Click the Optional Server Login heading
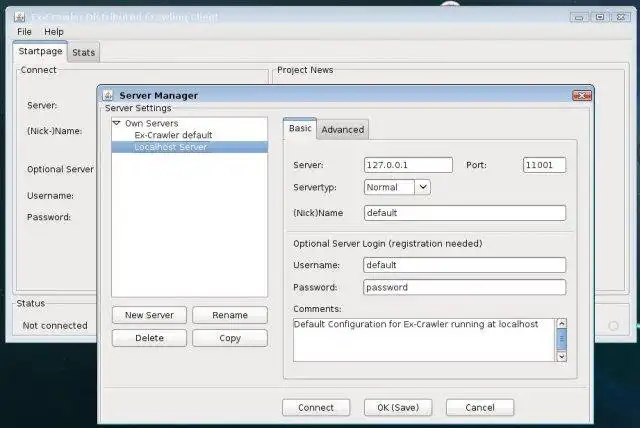This screenshot has width=640, height=428. 388,244
